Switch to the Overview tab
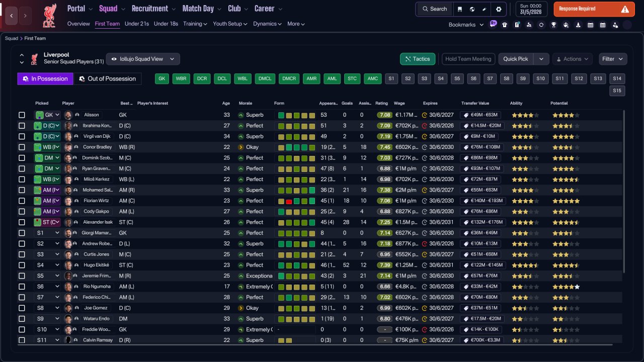The width and height of the screenshot is (644, 362). (x=78, y=24)
